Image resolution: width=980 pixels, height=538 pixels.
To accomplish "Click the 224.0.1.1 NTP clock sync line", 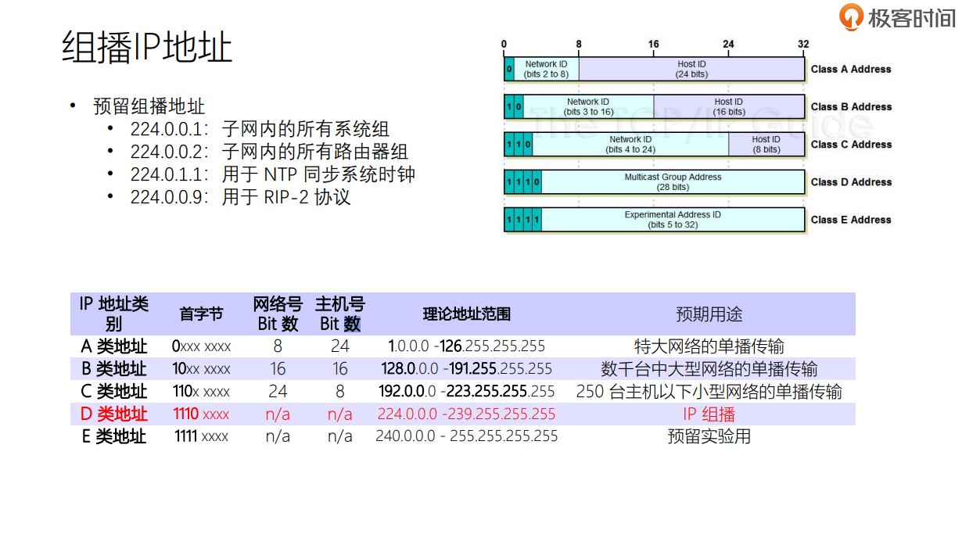I will pyautogui.click(x=272, y=174).
